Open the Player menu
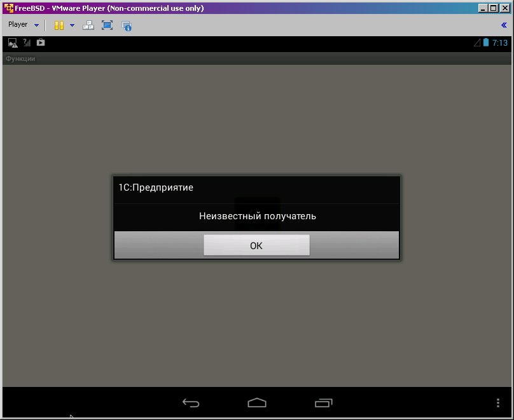The width and height of the screenshot is (514, 420). pos(18,25)
